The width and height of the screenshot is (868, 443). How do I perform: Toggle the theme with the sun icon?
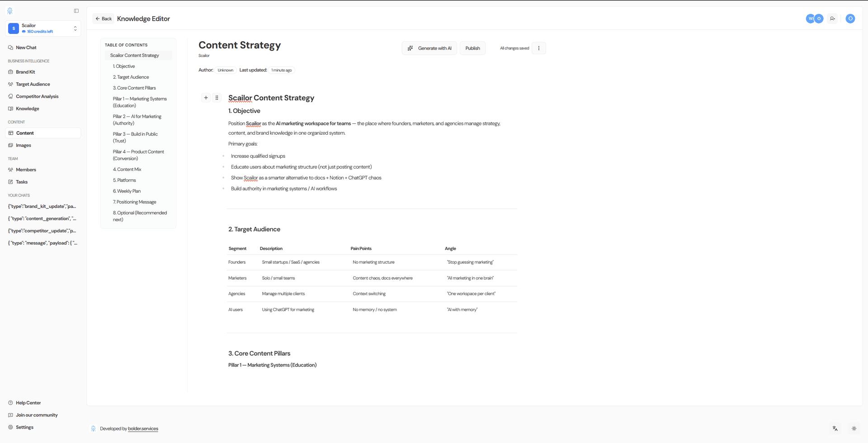tap(854, 428)
